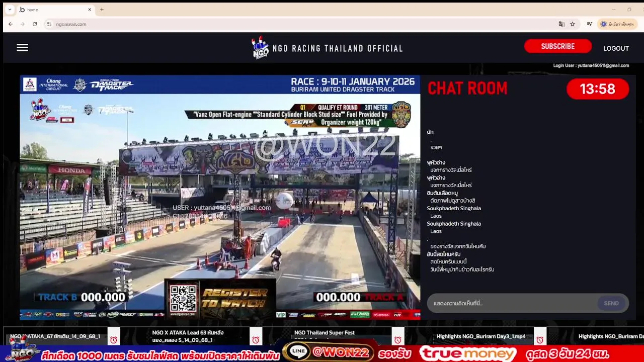Image resolution: width=644 pixels, height=362 pixels.
Task: Click the browser forward arrow
Action: (23, 24)
